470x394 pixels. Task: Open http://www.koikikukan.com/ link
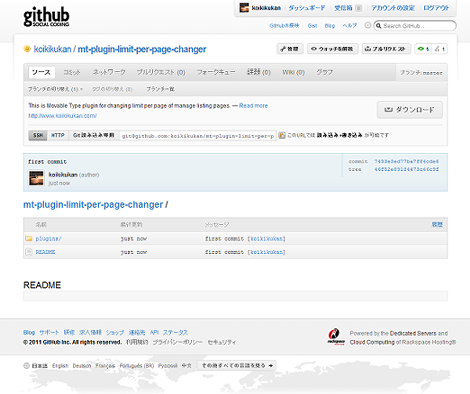pos(62,116)
